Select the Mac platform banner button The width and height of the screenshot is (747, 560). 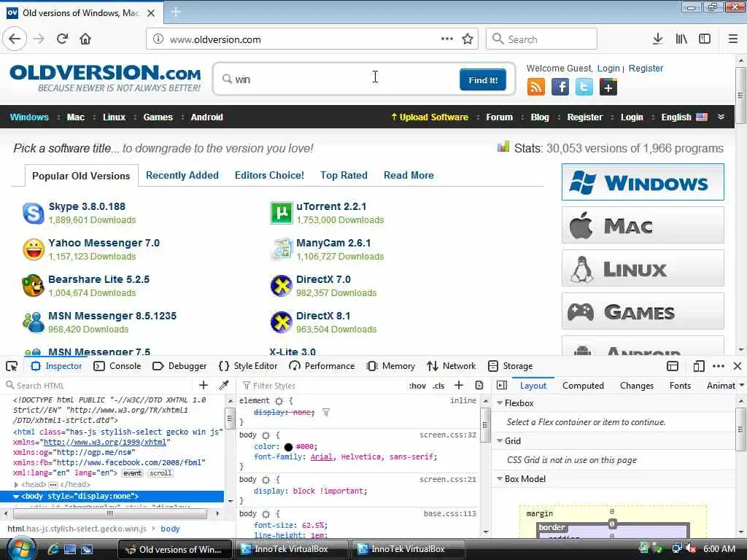point(643,225)
